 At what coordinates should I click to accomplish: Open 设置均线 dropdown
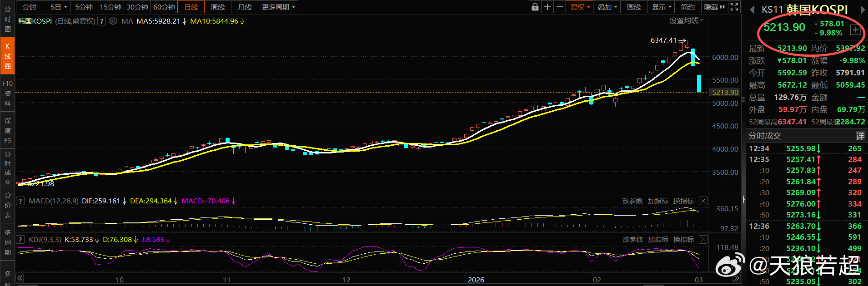click(686, 21)
